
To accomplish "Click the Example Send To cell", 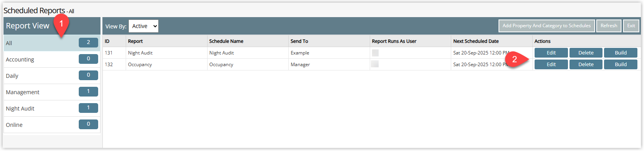I will [x=329, y=53].
